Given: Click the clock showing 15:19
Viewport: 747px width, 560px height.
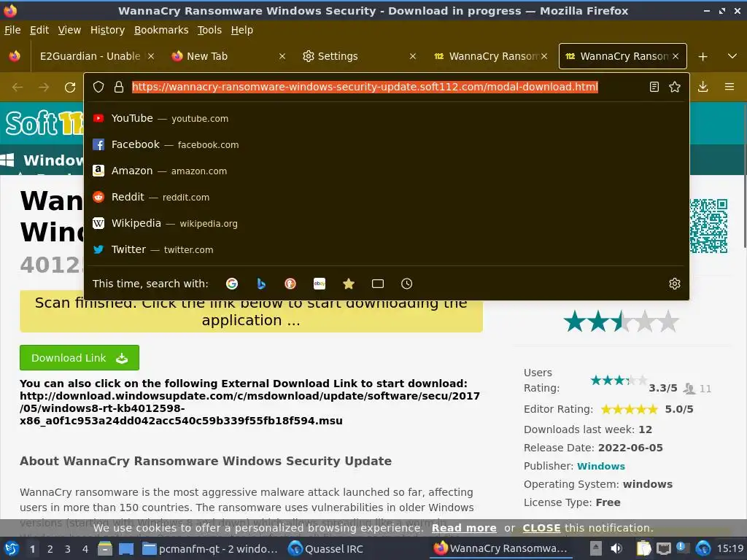Looking at the screenshot, I should (x=730, y=548).
